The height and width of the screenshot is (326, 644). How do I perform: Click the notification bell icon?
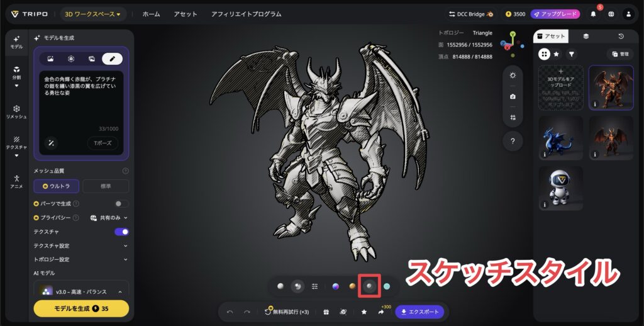click(x=594, y=14)
